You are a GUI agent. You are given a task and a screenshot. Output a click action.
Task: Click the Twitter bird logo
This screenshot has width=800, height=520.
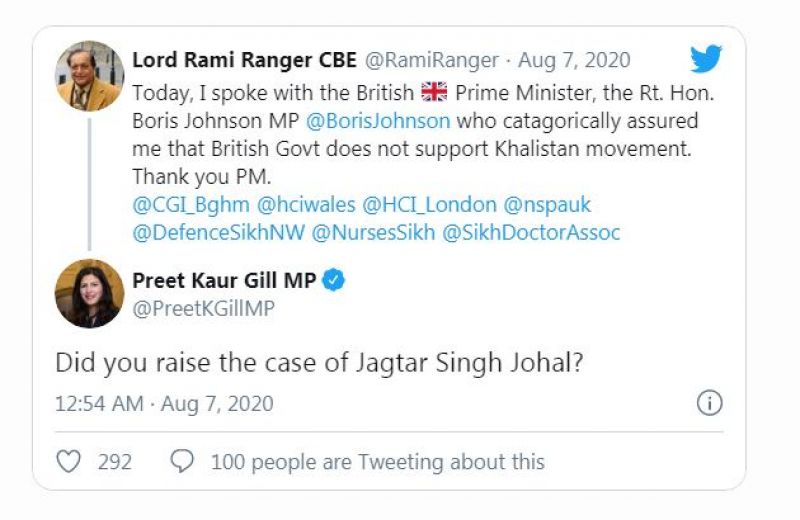(x=706, y=59)
